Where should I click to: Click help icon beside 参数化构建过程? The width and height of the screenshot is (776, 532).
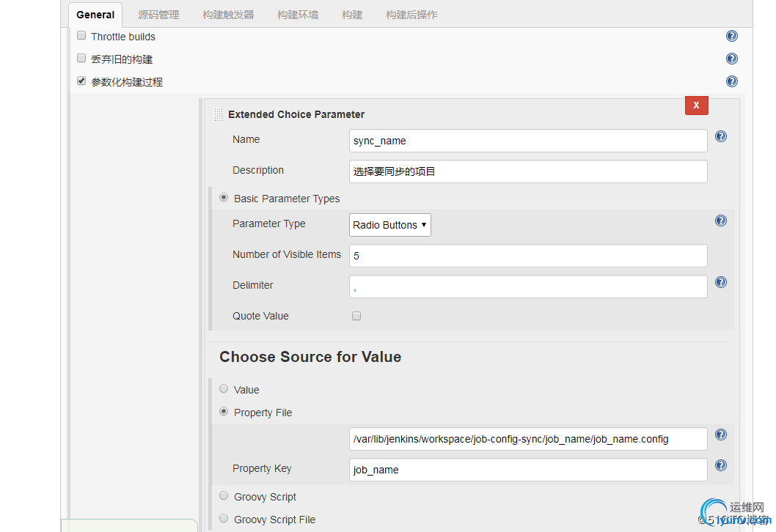[x=731, y=81]
